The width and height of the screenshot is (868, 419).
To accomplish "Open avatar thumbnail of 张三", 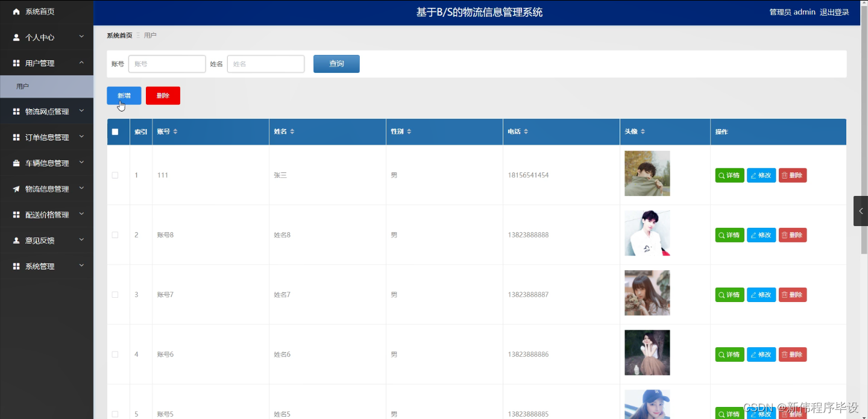I will click(x=647, y=174).
